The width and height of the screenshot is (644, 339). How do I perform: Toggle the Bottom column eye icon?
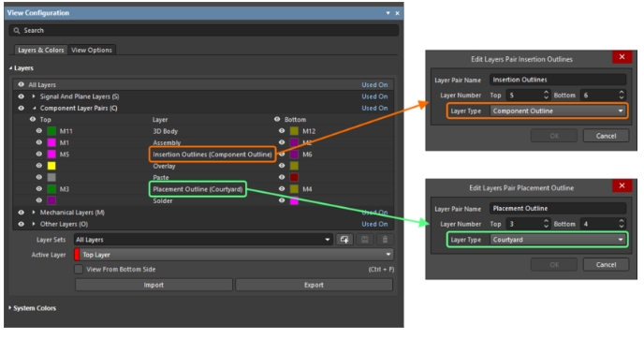point(277,119)
